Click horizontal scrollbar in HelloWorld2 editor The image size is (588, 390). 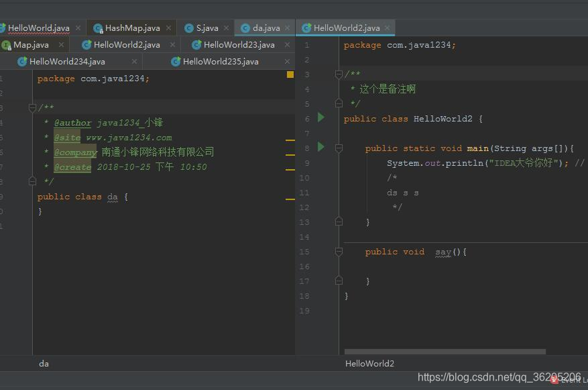445,352
